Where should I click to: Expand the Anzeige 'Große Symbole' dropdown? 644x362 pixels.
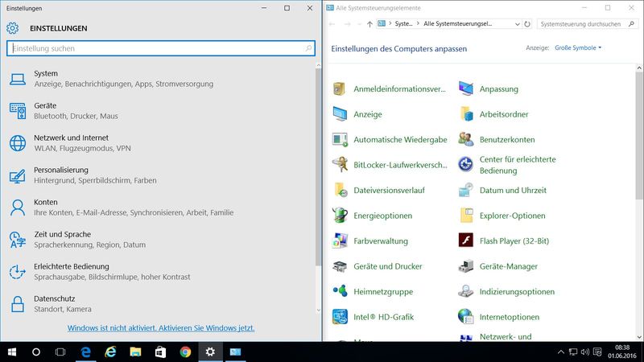click(578, 48)
